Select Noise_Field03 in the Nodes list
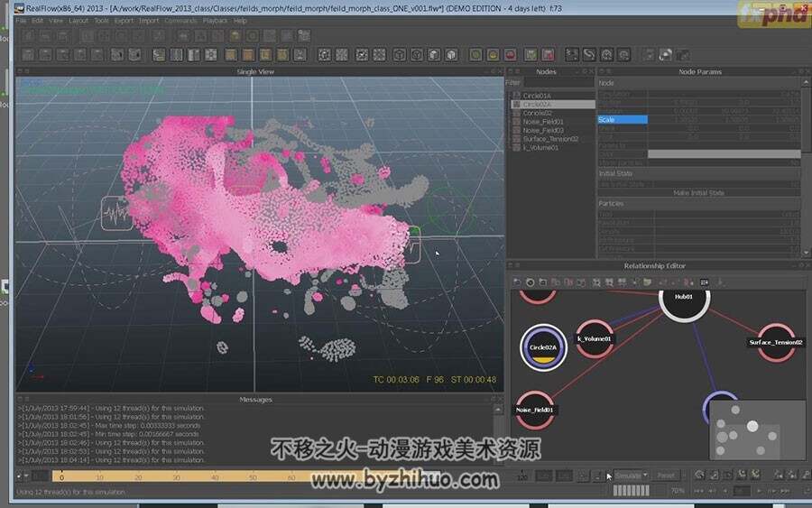 tap(543, 131)
